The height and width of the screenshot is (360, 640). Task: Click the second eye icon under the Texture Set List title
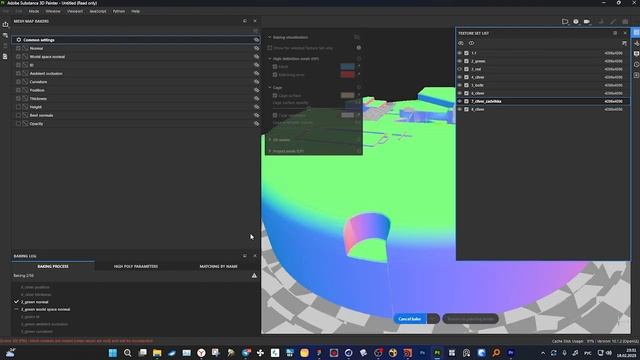(x=471, y=43)
